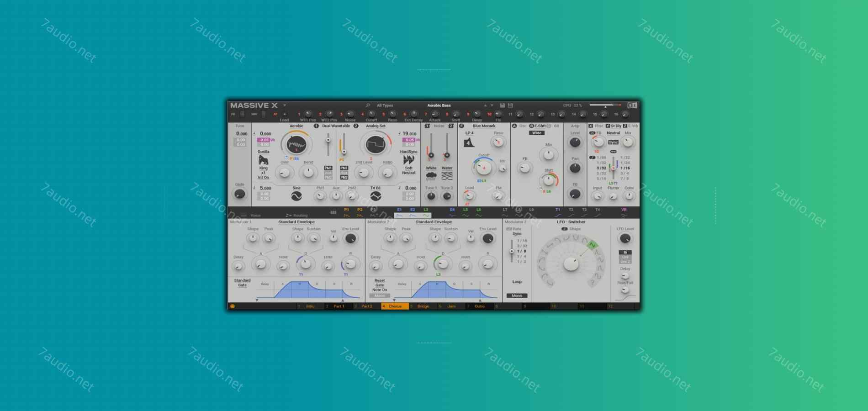The width and height of the screenshot is (868, 411).
Task: Click the Gorilla wavetable mode icon
Action: coord(263,160)
